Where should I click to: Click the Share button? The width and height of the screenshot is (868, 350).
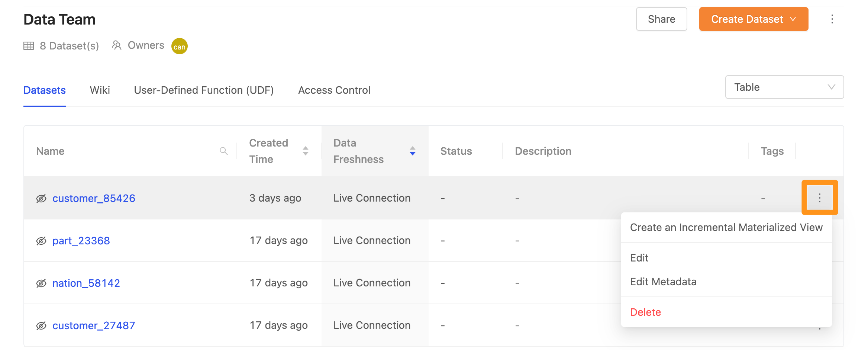[x=661, y=19]
